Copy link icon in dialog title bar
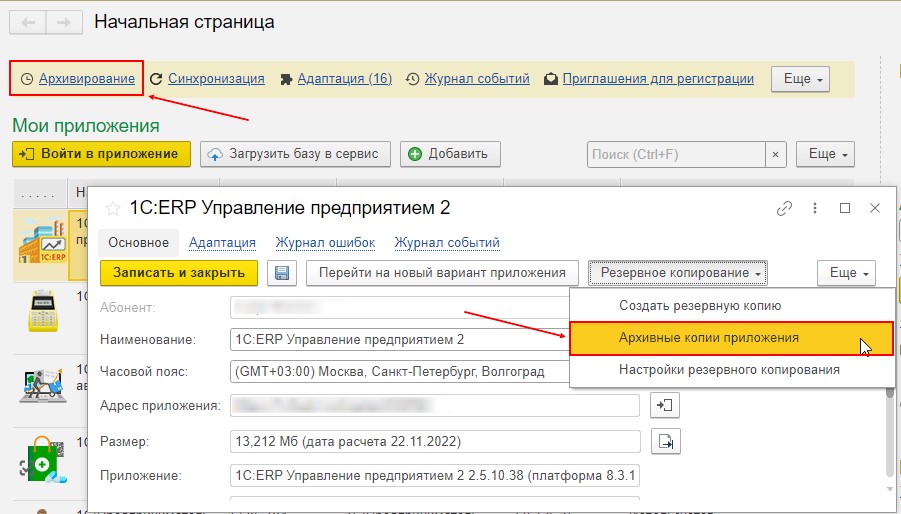This screenshot has height=514, width=901. (x=784, y=208)
